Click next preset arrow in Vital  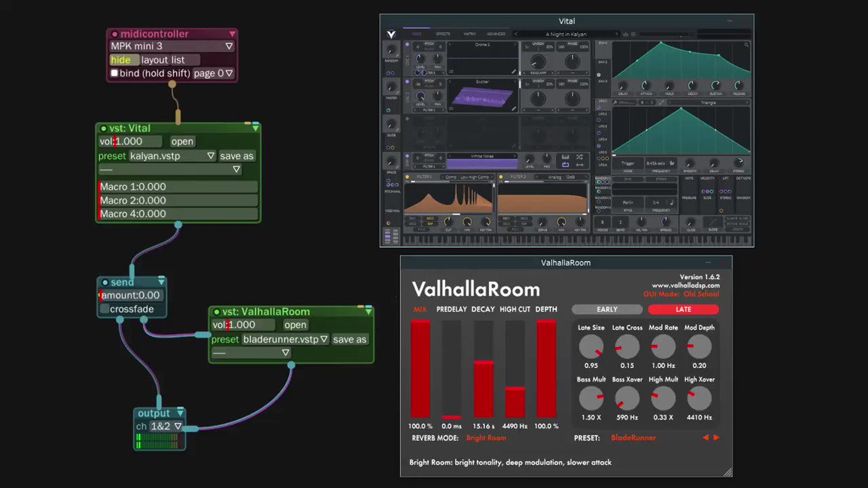[616, 34]
